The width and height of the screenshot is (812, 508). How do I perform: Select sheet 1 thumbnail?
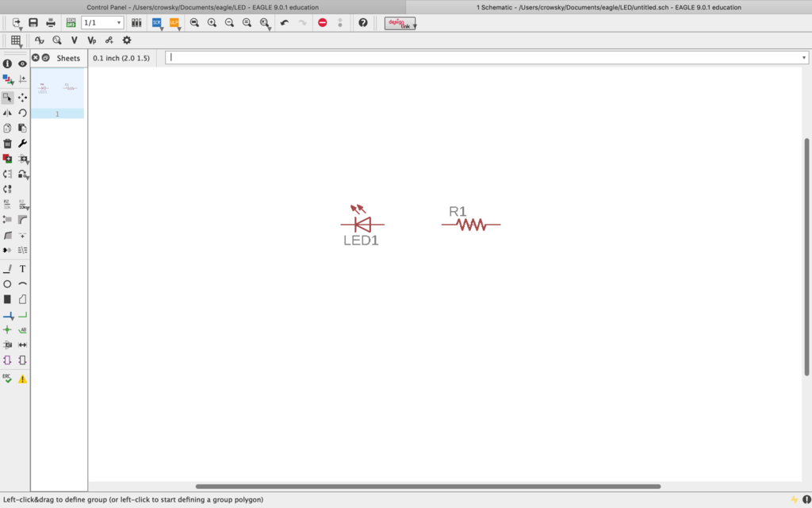tap(57, 94)
